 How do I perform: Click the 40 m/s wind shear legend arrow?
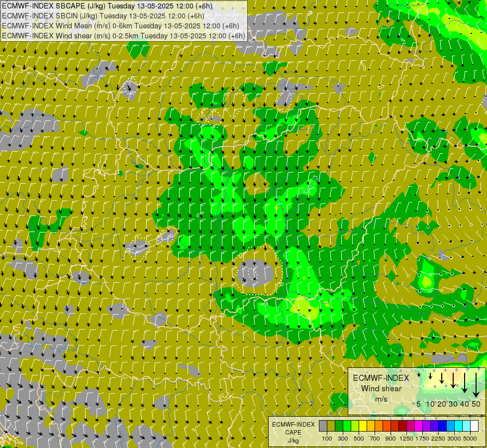(465, 383)
